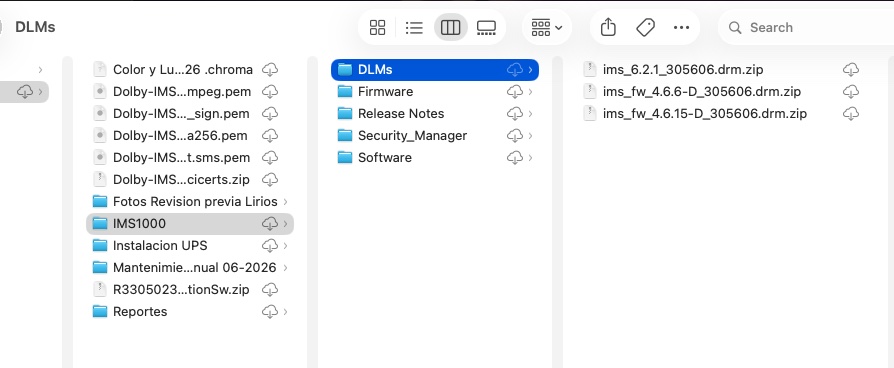Screen dimensions: 894x368
Task: Download ims_fw_4.6.6-D_305606.drm.zip via cloud icon
Action: coord(851,91)
